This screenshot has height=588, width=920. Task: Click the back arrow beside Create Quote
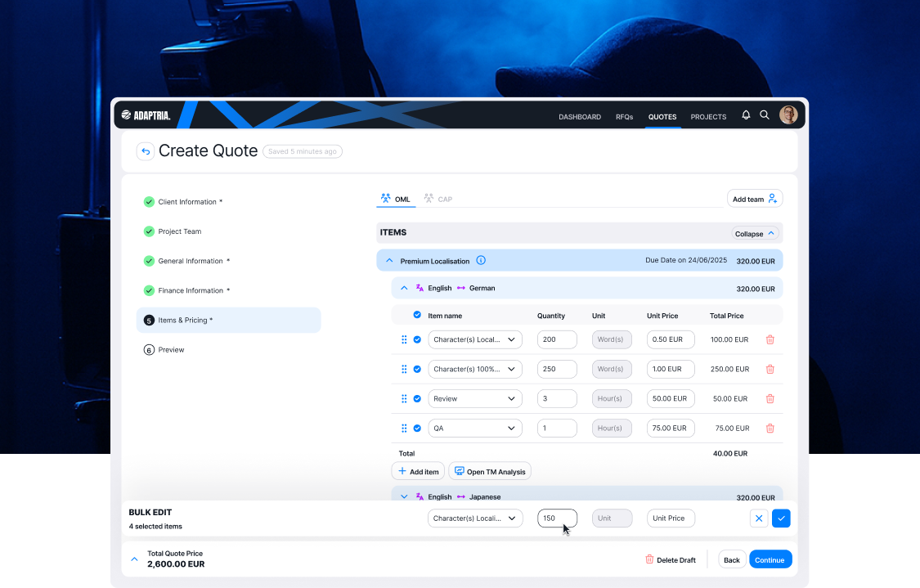146,151
